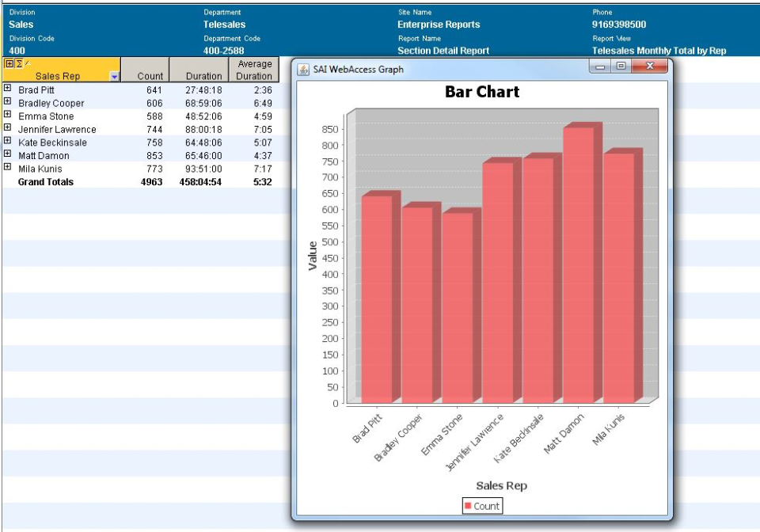Click the Java icon on the graph window titlebar

click(x=303, y=70)
